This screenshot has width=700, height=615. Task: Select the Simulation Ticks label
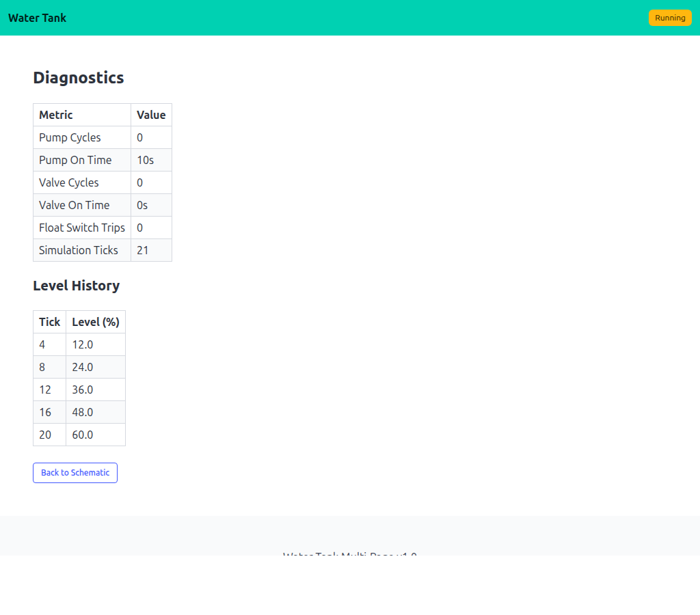pos(78,250)
